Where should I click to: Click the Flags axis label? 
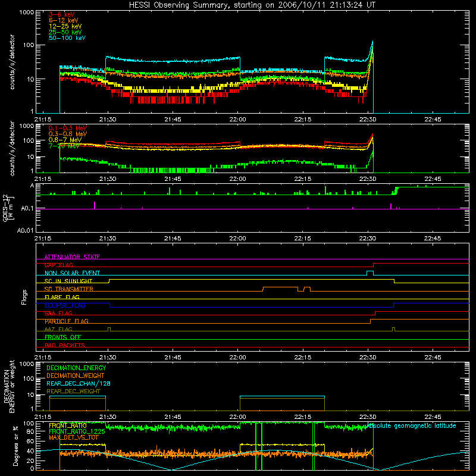[x=24, y=297]
